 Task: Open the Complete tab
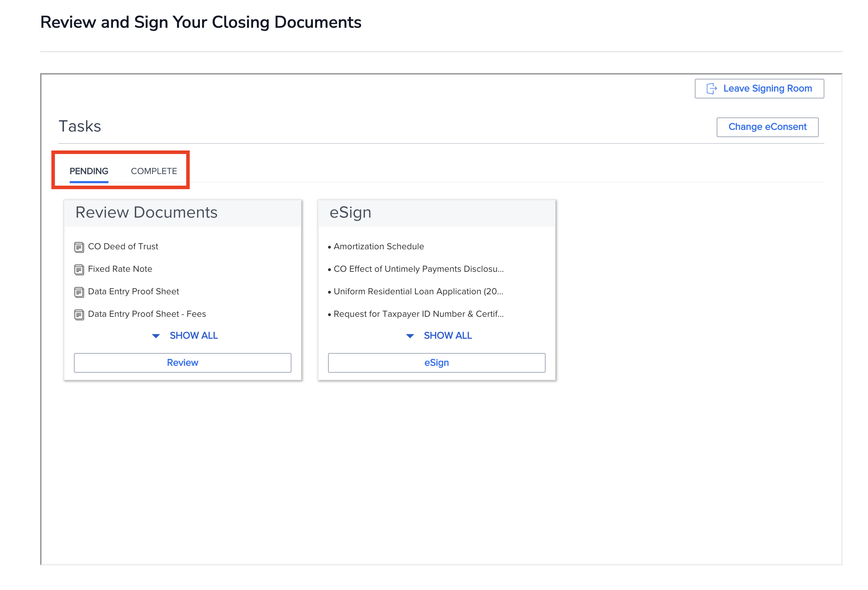pos(154,171)
